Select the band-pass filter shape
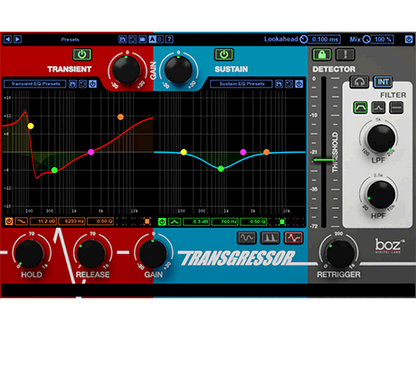This screenshot has width=416, height=376. point(361,108)
